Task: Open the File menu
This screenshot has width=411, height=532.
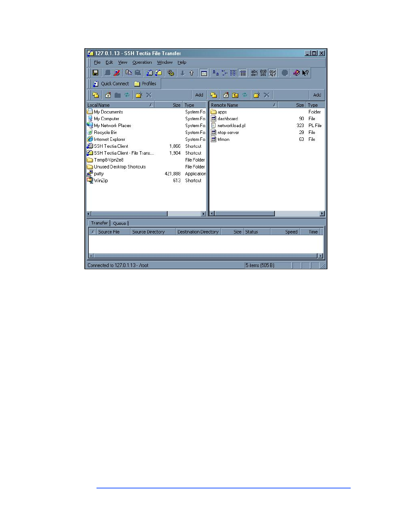Action: click(x=97, y=62)
